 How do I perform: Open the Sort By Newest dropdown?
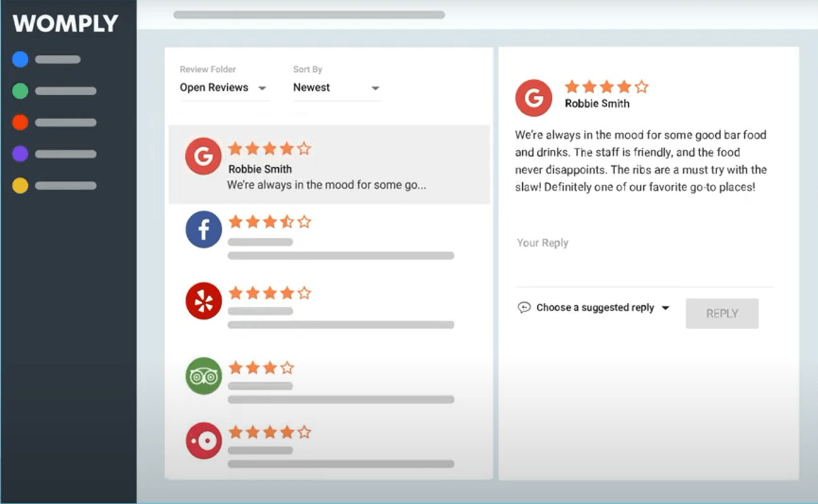click(337, 88)
